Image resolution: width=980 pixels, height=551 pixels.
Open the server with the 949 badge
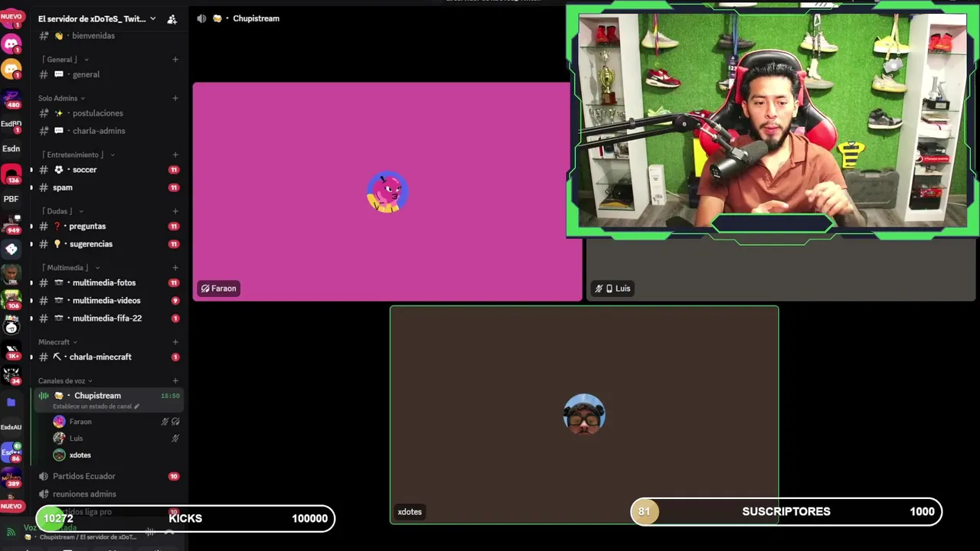(x=11, y=224)
